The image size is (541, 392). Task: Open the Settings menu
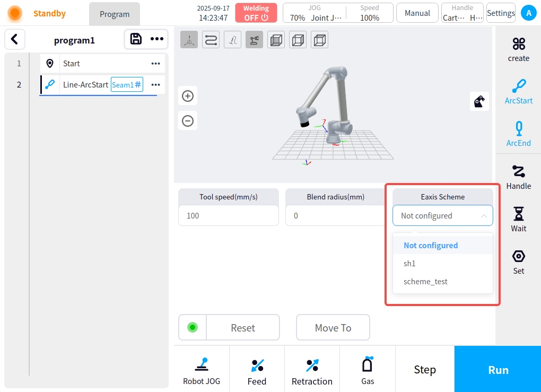[x=500, y=13]
